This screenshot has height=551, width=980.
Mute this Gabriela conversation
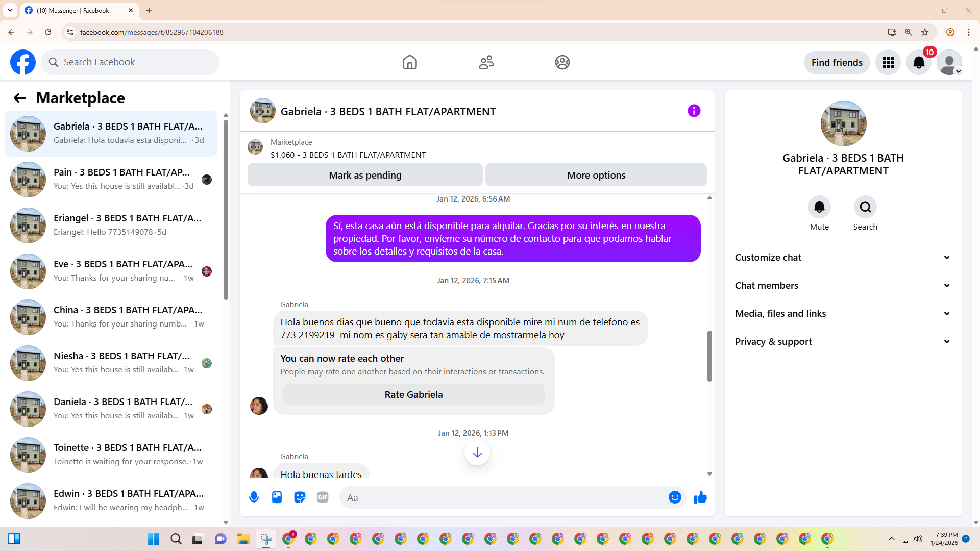[819, 207]
